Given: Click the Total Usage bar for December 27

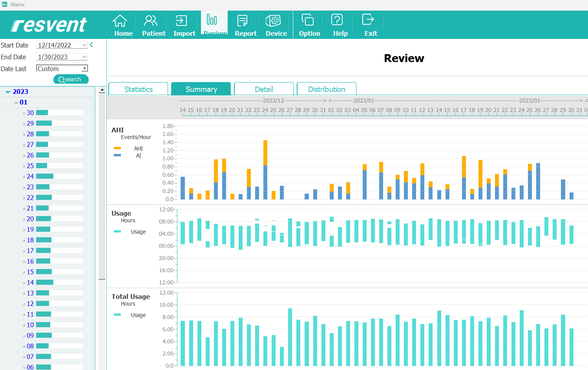Looking at the screenshot, I should point(290,337).
